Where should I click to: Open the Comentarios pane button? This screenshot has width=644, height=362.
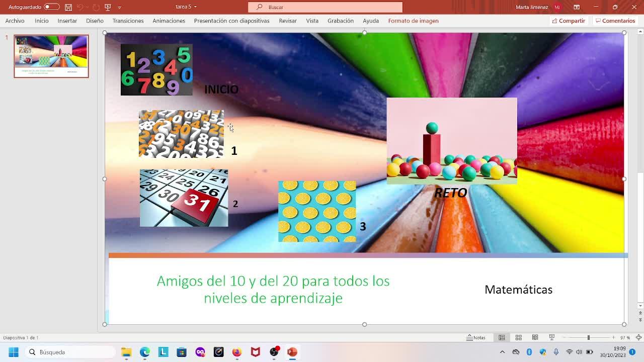pyautogui.click(x=615, y=21)
